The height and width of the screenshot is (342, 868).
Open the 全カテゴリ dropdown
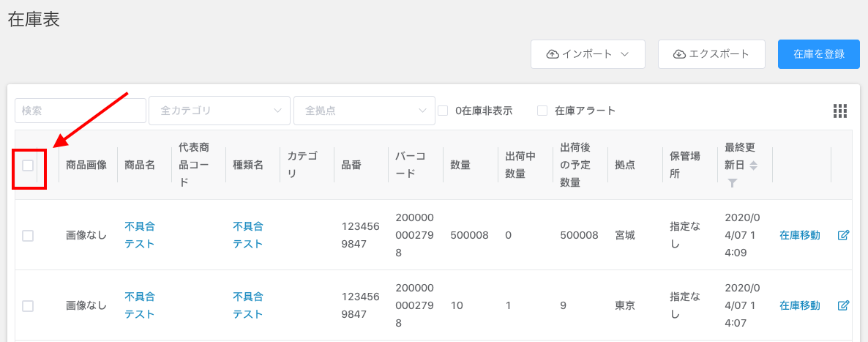pos(220,111)
